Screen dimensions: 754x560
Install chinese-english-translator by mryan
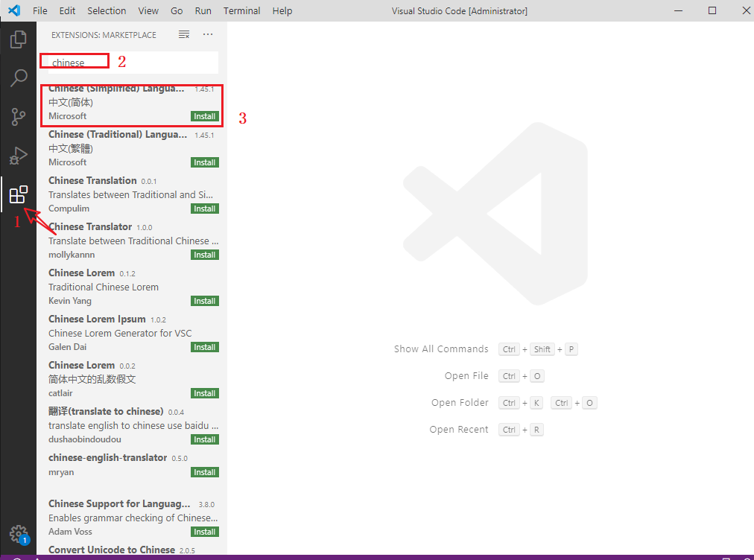205,472
